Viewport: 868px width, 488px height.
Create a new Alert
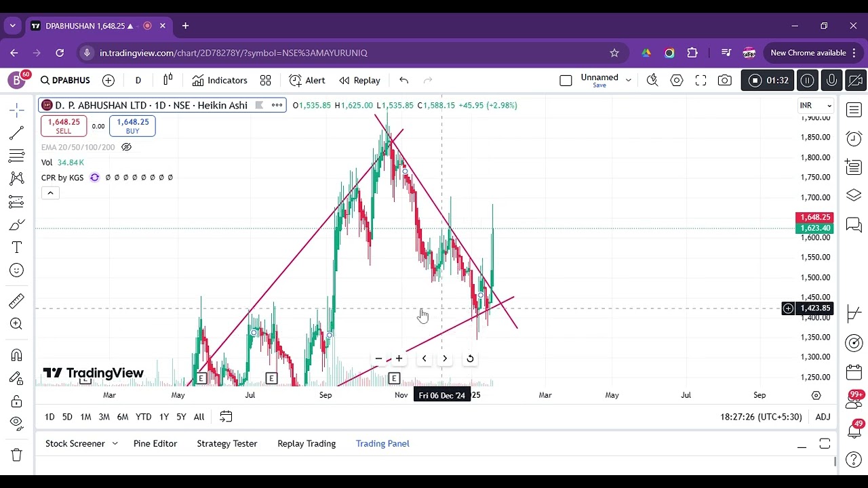coord(307,80)
